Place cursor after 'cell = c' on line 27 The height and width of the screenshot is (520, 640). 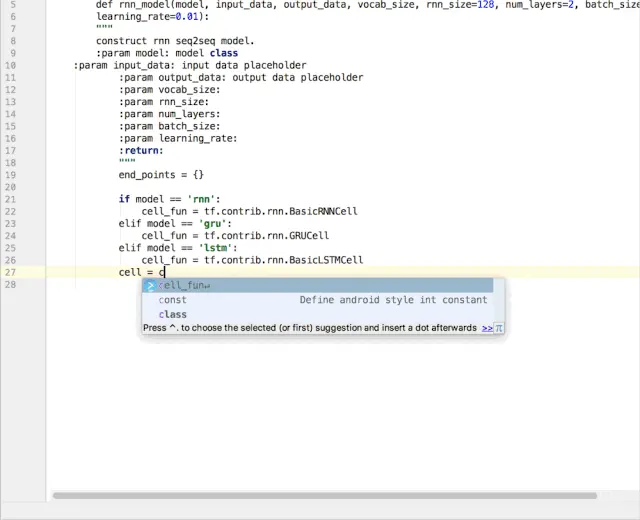click(x=164, y=272)
